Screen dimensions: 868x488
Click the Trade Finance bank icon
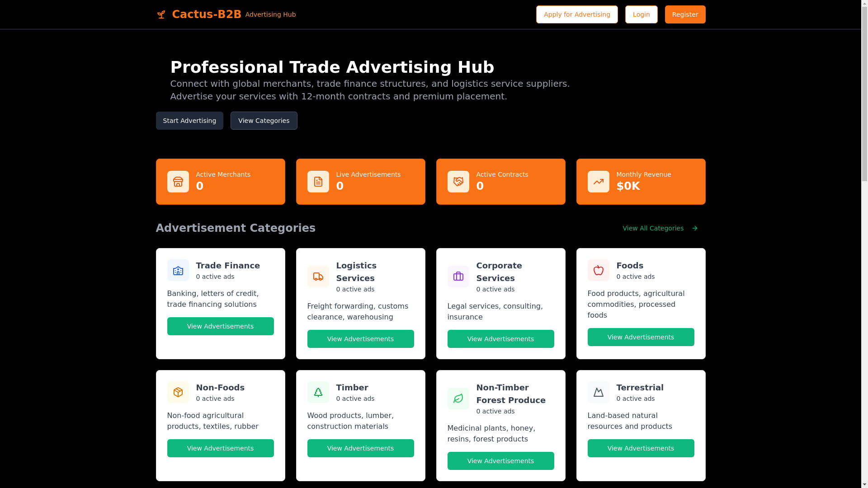(x=178, y=270)
